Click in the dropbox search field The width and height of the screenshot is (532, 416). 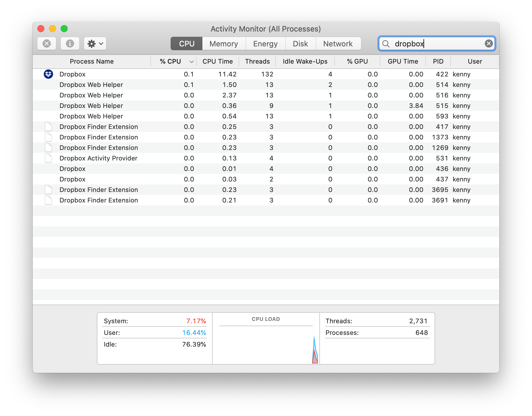(x=437, y=44)
